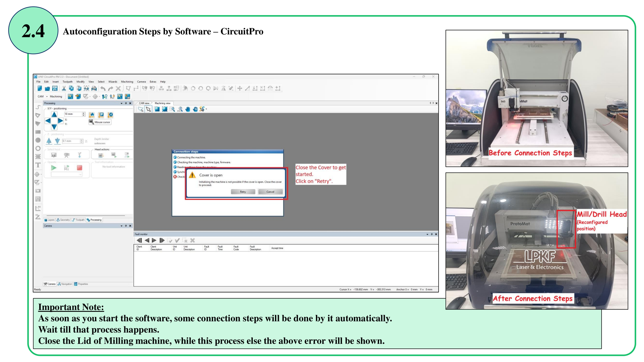Open the File menu
Image resolution: width=644 pixels, height=362 pixels.
[38, 82]
